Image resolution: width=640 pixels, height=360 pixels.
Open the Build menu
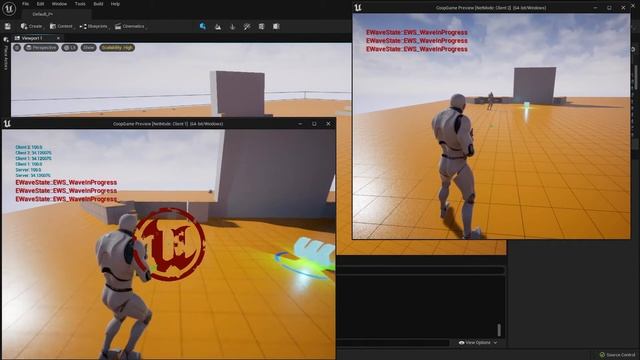point(98,4)
